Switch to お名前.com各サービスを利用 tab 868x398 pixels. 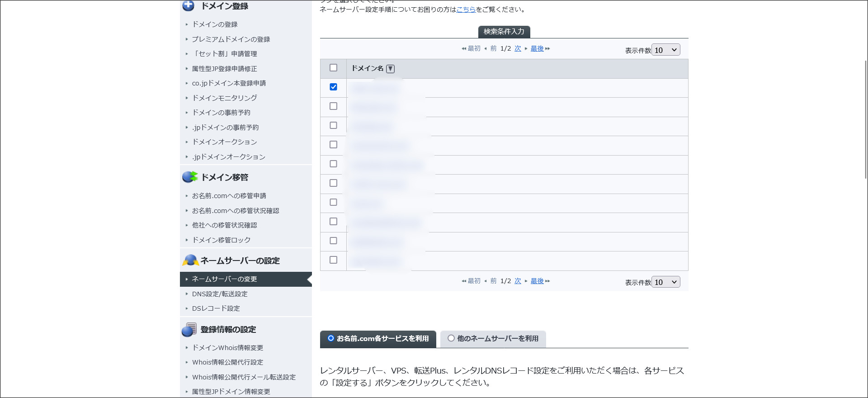[x=378, y=339]
